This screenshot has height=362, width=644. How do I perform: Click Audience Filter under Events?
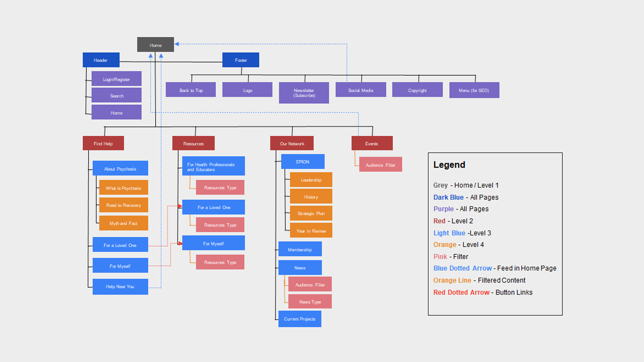[x=380, y=165]
